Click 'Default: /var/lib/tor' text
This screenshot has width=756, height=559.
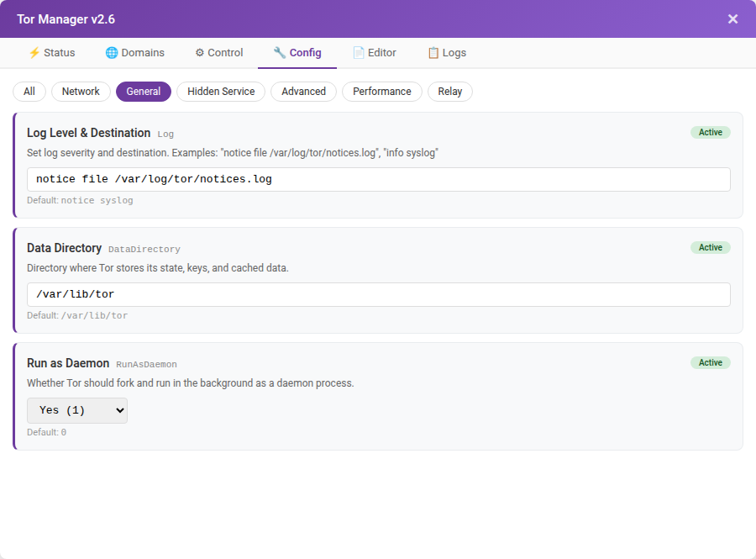pyautogui.click(x=77, y=315)
